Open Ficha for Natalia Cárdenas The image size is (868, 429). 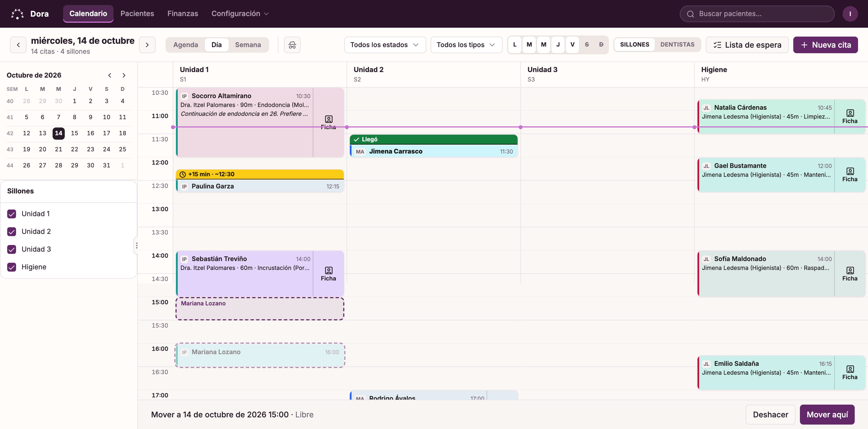pos(850,117)
